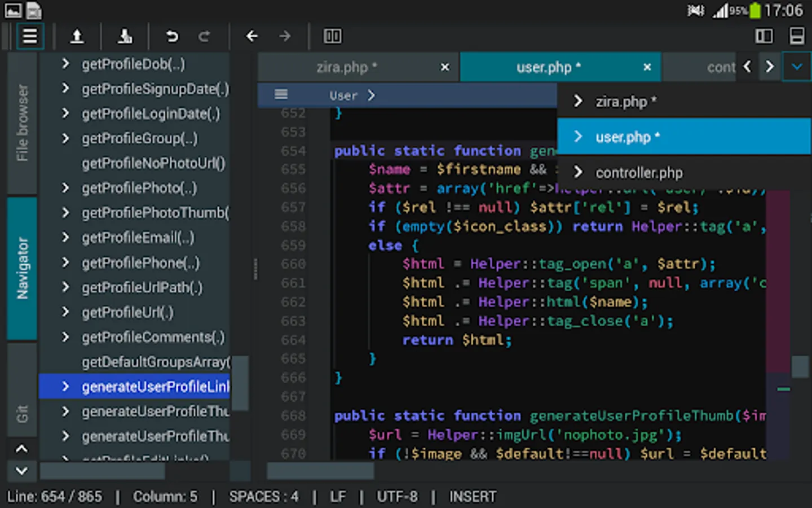
Task: Toggle split view columns icon
Action: click(x=332, y=37)
